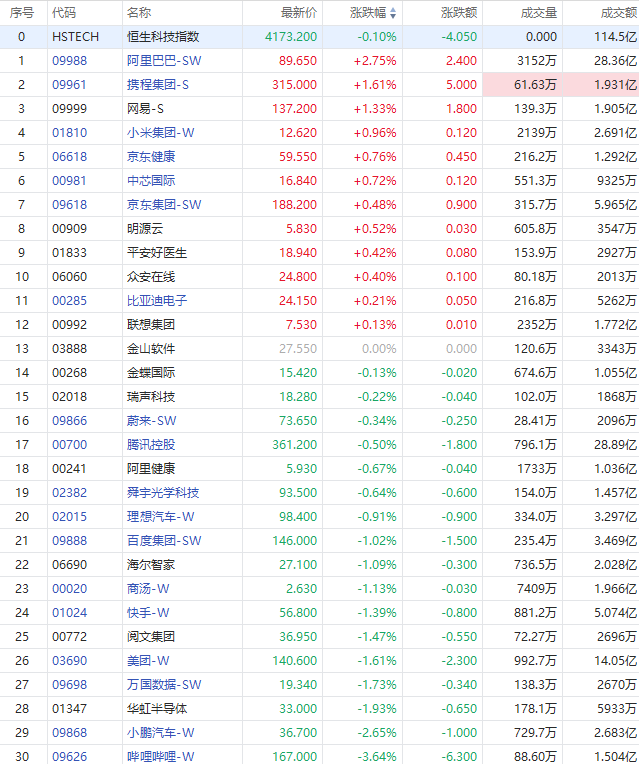This screenshot has height=764, width=639.
Task: Open stock code 09961 link
Action: click(x=69, y=84)
